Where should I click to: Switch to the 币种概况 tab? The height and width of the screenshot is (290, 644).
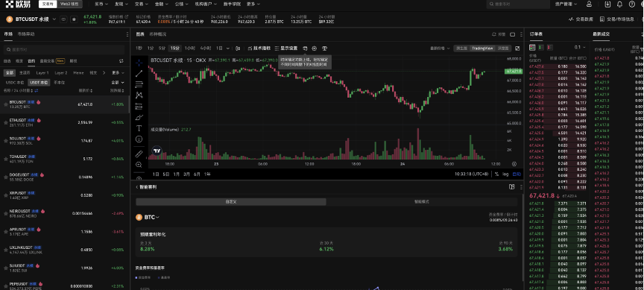pos(158,34)
